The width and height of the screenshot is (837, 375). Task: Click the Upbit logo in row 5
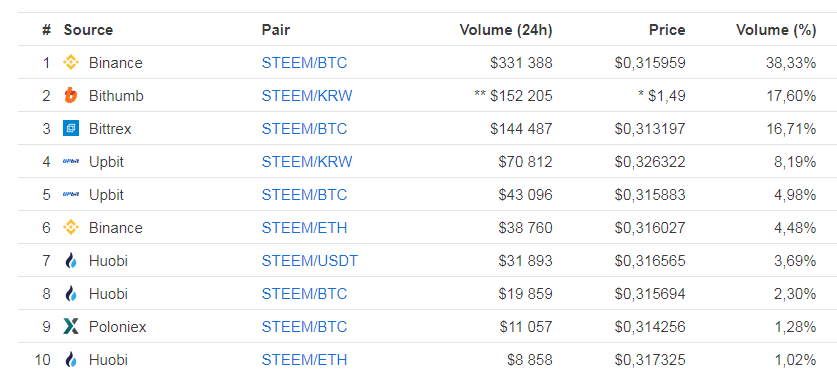71,195
